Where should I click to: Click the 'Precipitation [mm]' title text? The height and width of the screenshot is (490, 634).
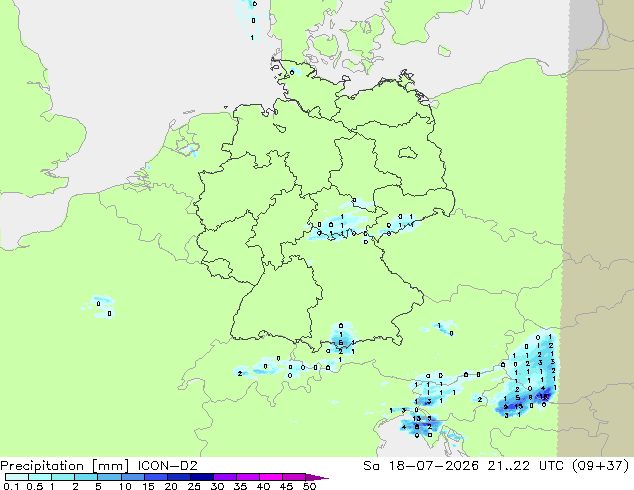pos(65,466)
